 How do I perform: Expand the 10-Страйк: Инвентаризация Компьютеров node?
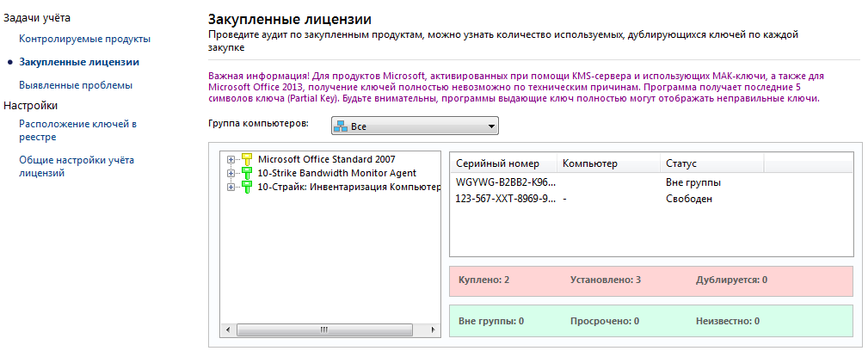(231, 188)
